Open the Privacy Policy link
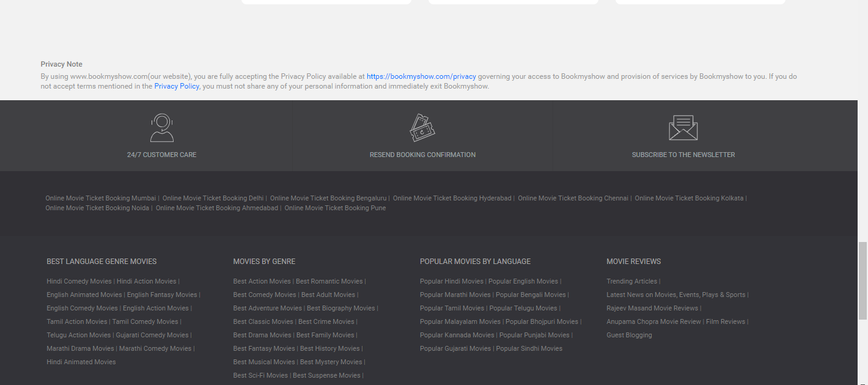 click(177, 86)
